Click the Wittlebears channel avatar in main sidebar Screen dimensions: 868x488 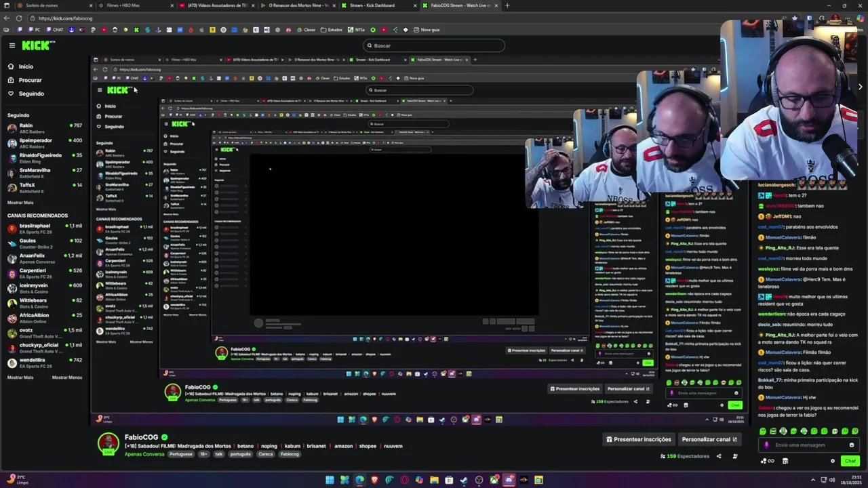[12, 303]
